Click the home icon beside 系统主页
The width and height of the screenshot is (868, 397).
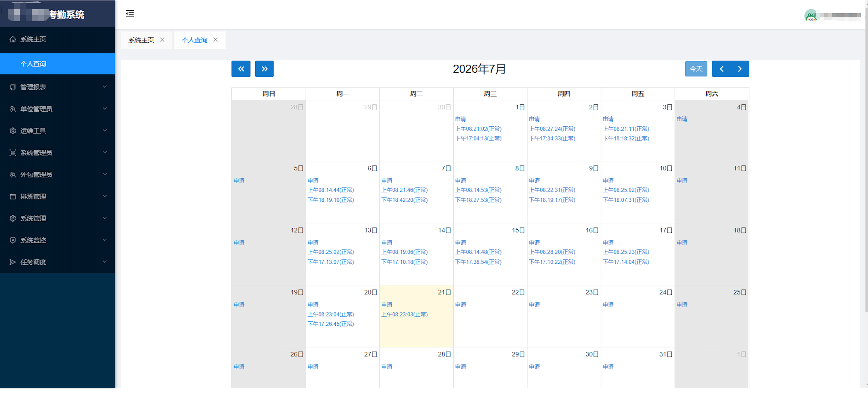[13, 39]
